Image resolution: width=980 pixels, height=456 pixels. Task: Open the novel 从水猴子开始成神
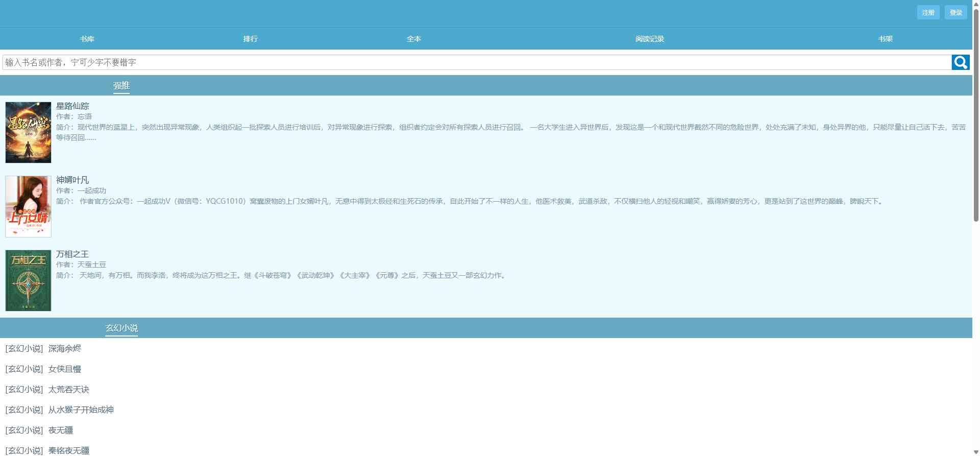point(81,410)
